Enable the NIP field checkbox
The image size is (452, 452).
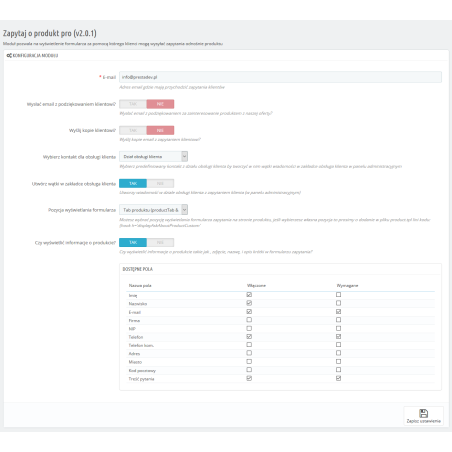[x=249, y=328]
